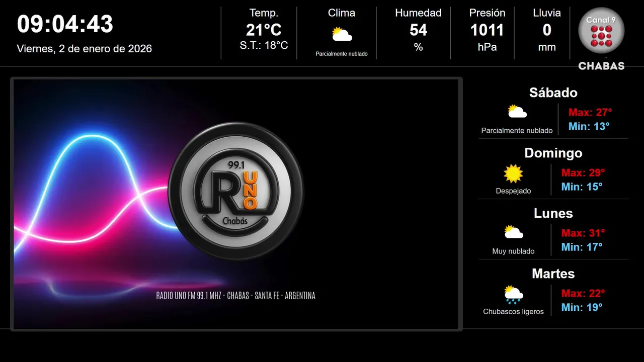The height and width of the screenshot is (362, 644).
Task: Click the pressure value 1011
Action: (487, 30)
